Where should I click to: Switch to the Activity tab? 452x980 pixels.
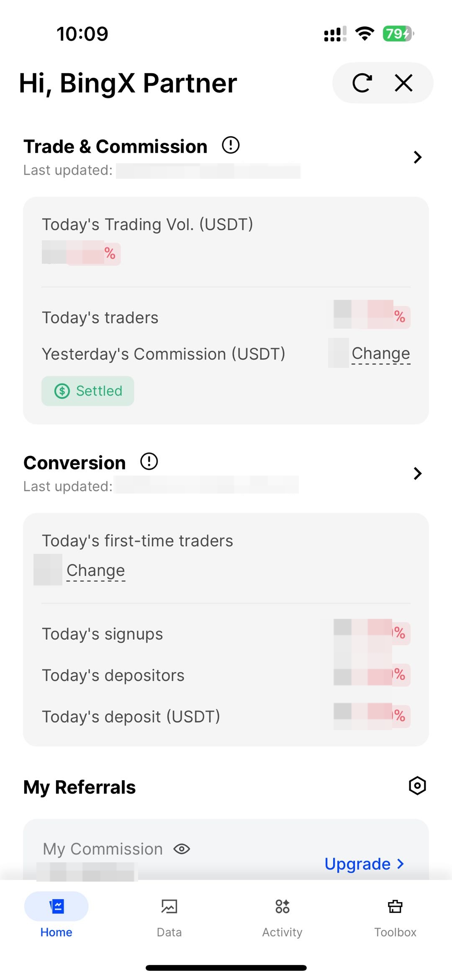(x=282, y=914)
